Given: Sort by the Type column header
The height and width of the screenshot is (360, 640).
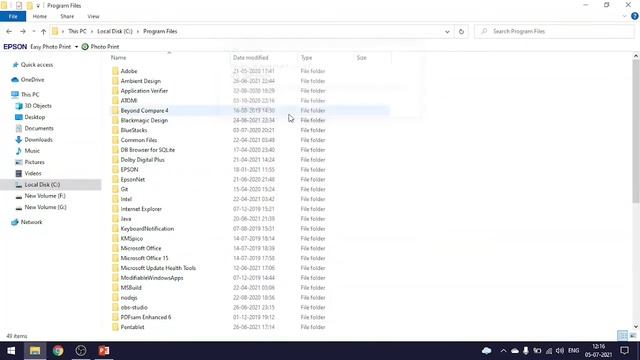Looking at the screenshot, I should click(306, 58).
